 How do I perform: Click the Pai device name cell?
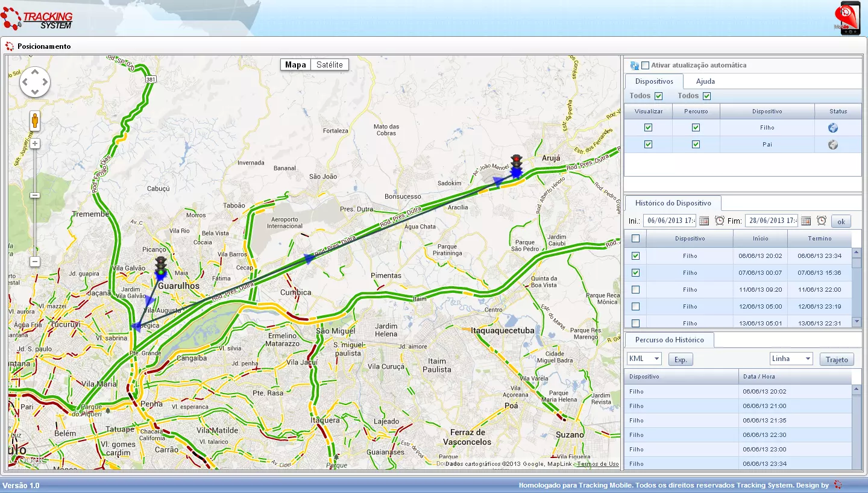(767, 145)
